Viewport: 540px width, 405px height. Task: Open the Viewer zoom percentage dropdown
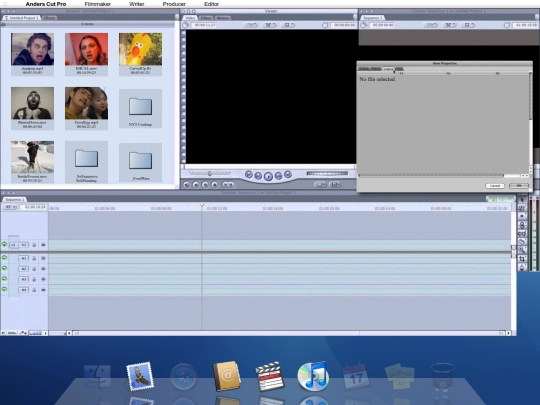pyautogui.click(x=251, y=25)
